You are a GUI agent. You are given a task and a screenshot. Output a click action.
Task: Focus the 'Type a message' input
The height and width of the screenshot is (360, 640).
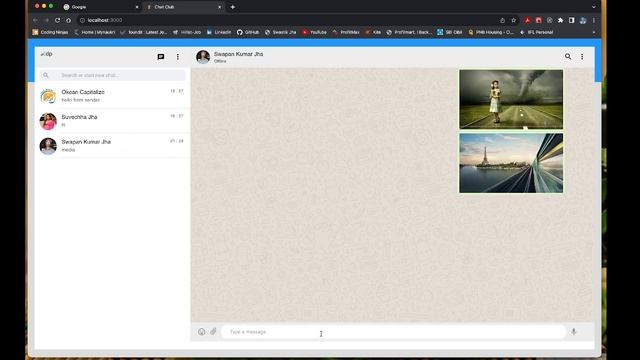(393, 332)
